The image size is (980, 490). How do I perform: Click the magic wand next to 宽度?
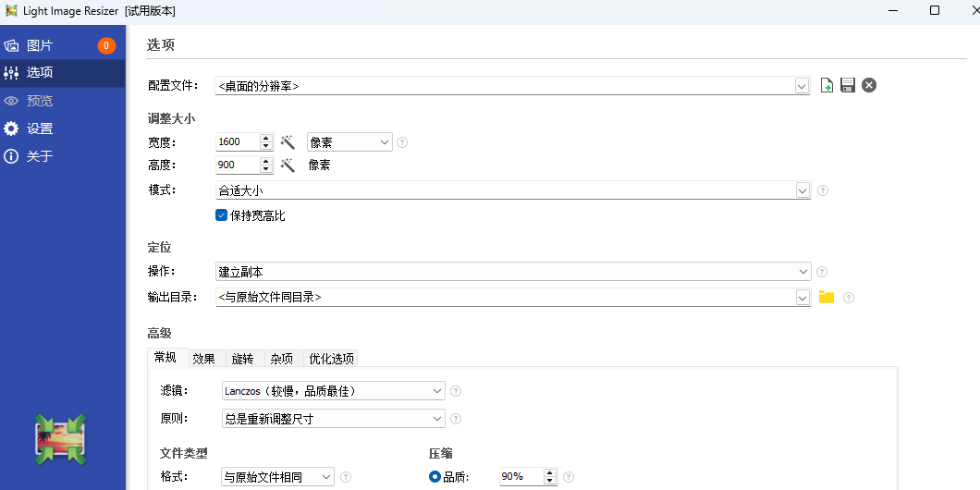pyautogui.click(x=288, y=141)
